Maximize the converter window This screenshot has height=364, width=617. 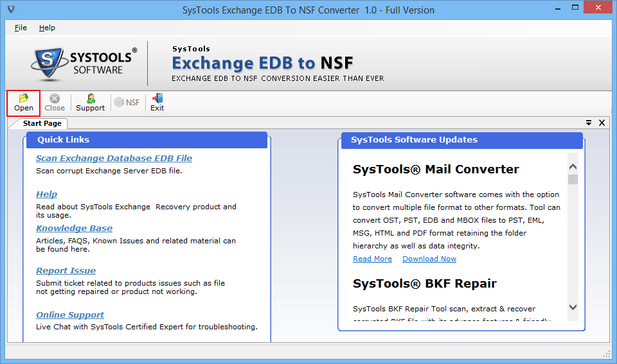coord(575,8)
